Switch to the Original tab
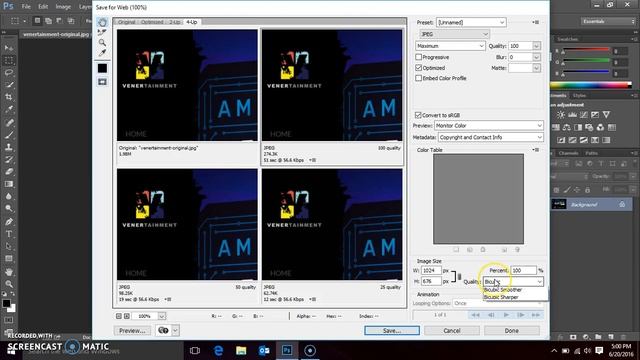The image size is (640, 360). (127, 22)
